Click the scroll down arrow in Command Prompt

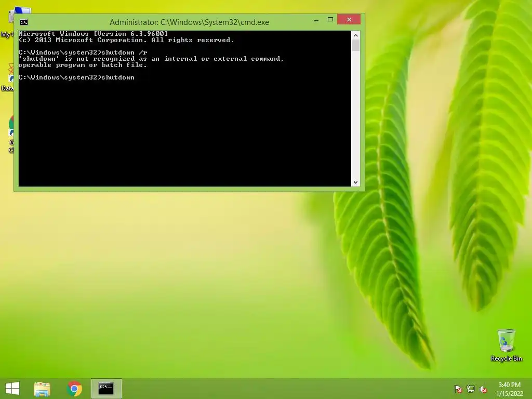tap(355, 182)
